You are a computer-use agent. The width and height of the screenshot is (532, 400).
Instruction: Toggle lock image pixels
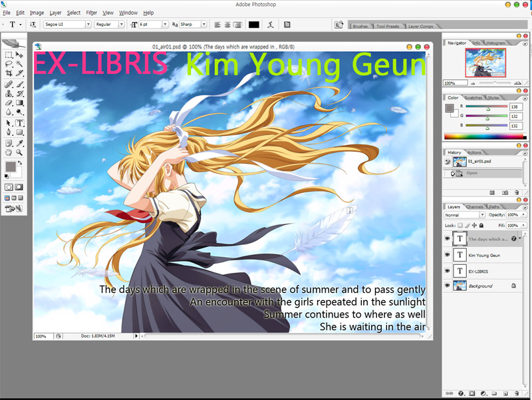[467, 225]
